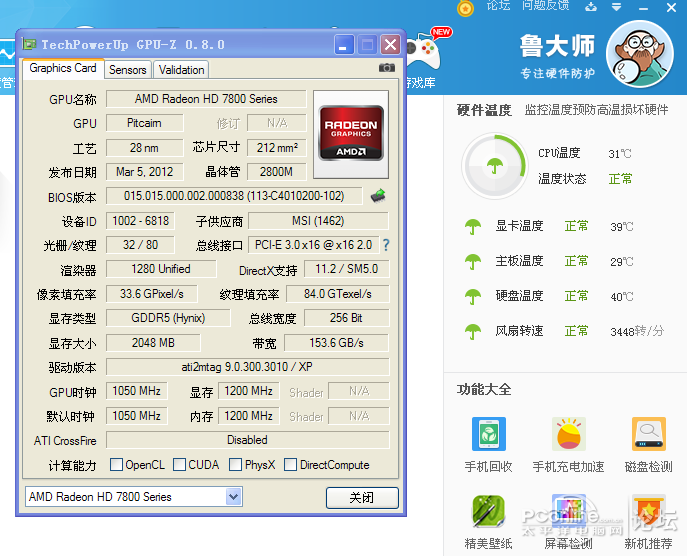Click the GPU-Z screenshot camera icon

[386, 68]
